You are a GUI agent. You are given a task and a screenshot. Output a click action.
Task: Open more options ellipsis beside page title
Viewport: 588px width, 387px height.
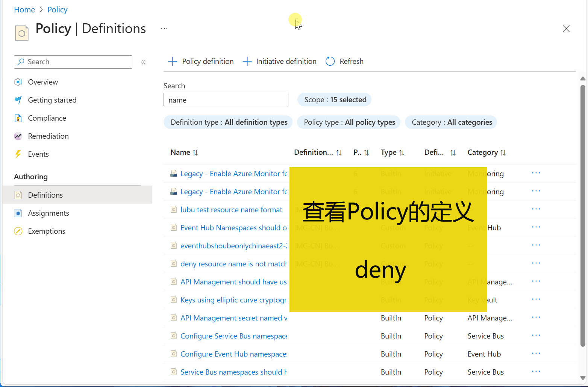164,29
